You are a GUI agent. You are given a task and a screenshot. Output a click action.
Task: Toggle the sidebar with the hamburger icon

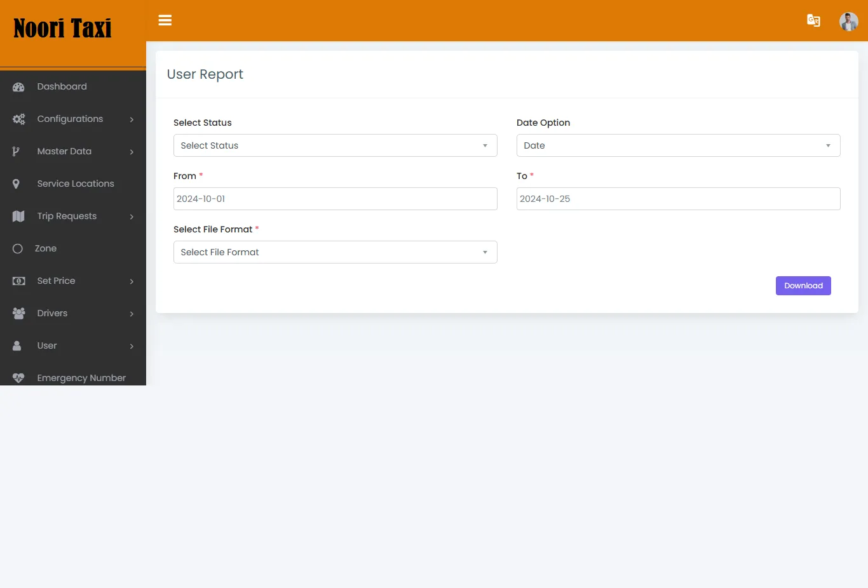165,20
